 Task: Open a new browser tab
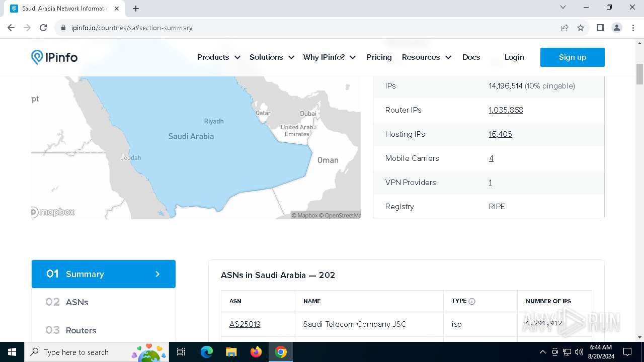[136, 9]
